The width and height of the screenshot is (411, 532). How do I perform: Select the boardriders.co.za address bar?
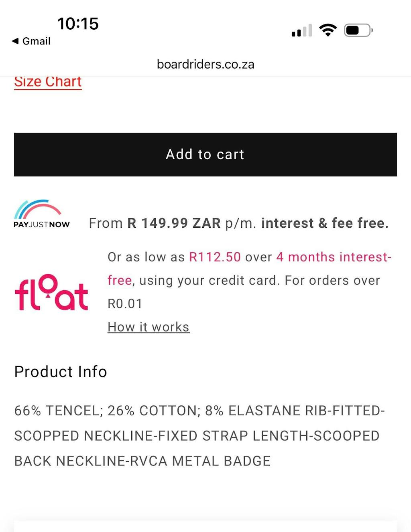click(x=205, y=64)
